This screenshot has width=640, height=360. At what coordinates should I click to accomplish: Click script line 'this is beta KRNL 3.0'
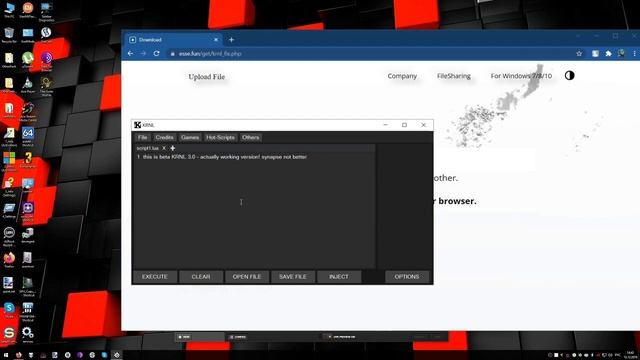[225, 157]
